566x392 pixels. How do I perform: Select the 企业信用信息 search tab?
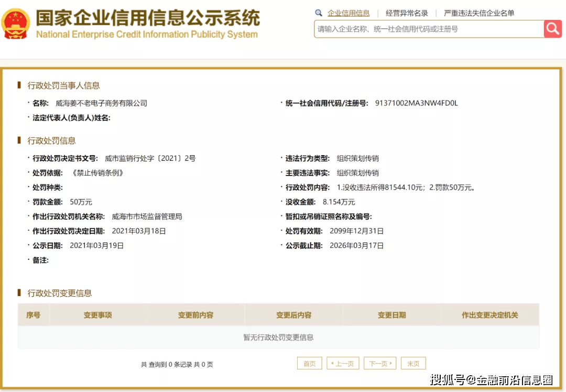(x=349, y=13)
